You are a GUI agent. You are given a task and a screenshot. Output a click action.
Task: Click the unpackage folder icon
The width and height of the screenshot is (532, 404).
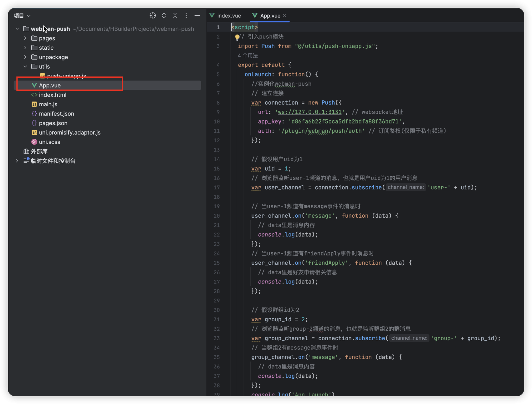(x=34, y=57)
